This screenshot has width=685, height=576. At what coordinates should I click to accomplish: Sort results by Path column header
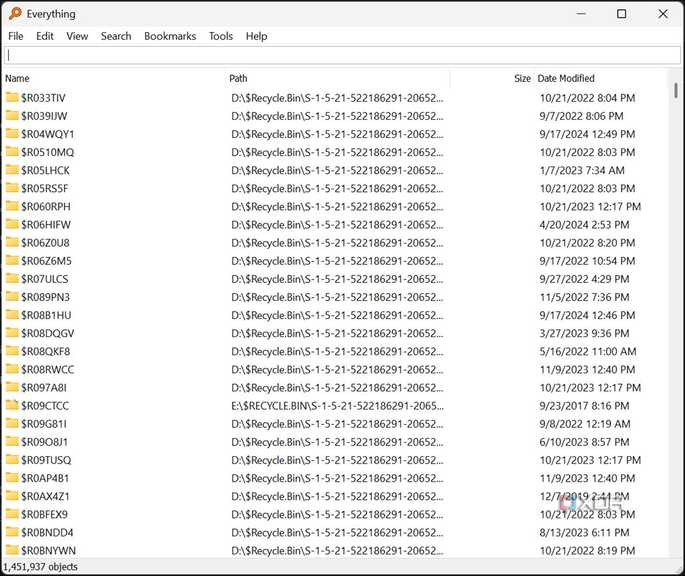coord(238,79)
